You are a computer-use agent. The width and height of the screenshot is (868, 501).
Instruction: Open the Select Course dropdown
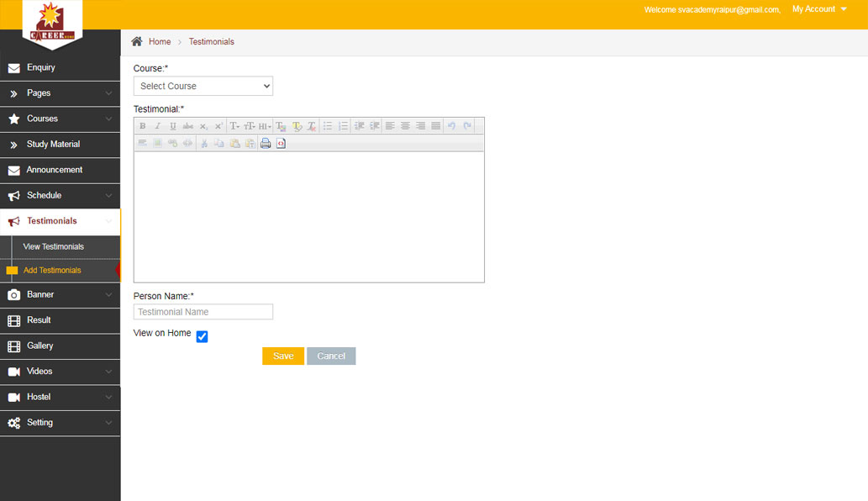pyautogui.click(x=203, y=86)
